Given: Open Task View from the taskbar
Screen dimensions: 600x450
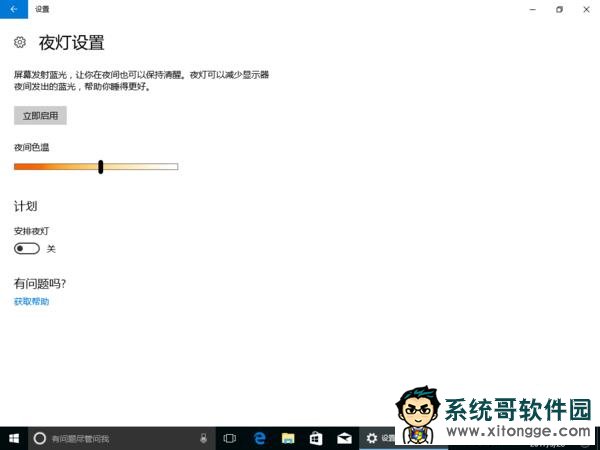Looking at the screenshot, I should tap(230, 439).
